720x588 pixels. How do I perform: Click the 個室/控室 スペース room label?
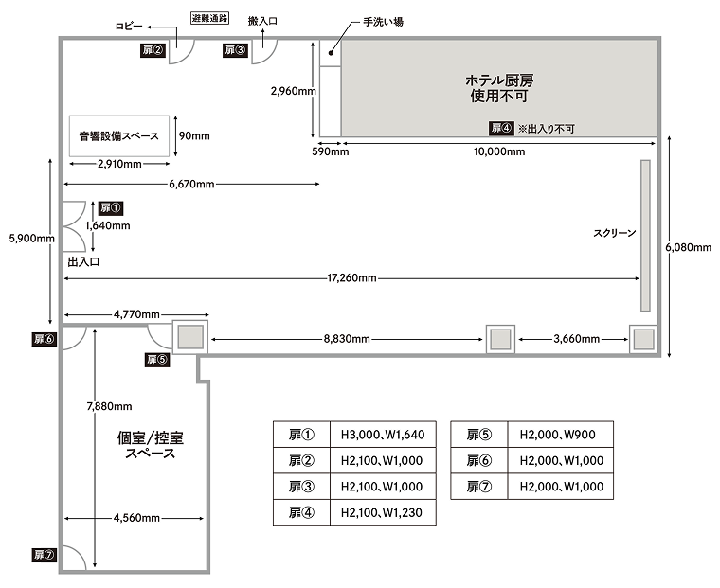(150, 445)
